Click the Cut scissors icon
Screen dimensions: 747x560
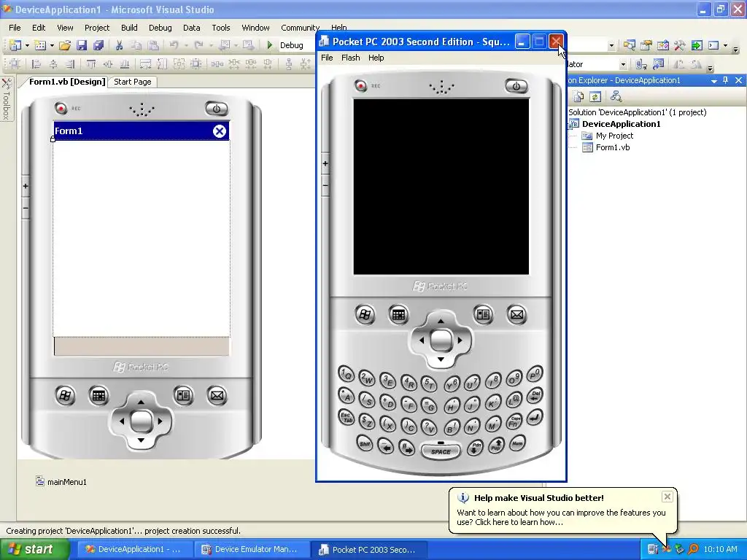click(x=119, y=45)
